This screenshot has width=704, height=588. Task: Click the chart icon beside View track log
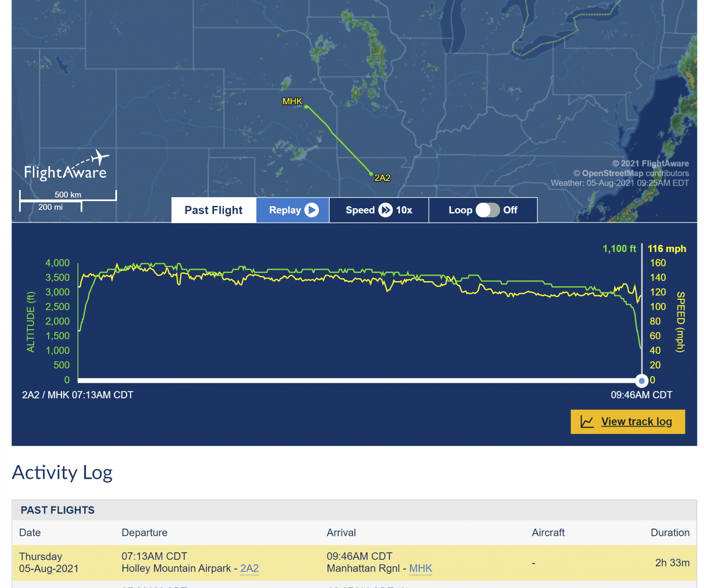tap(587, 422)
